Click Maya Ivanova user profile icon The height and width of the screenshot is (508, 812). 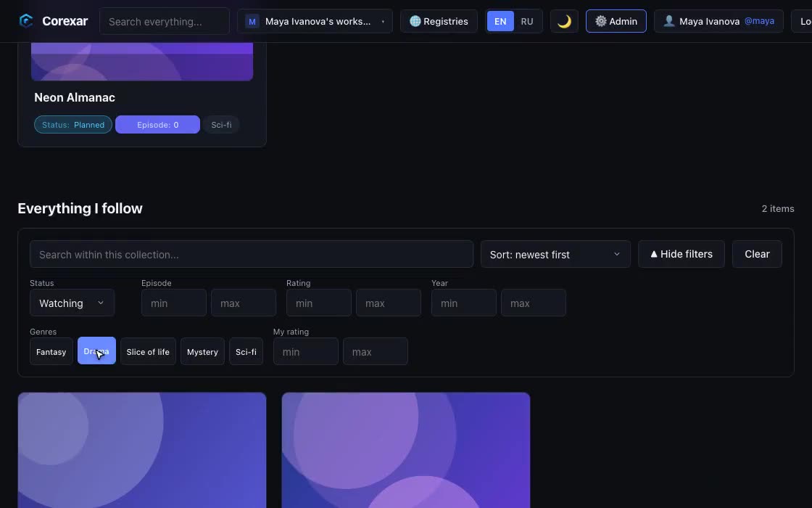(x=669, y=21)
